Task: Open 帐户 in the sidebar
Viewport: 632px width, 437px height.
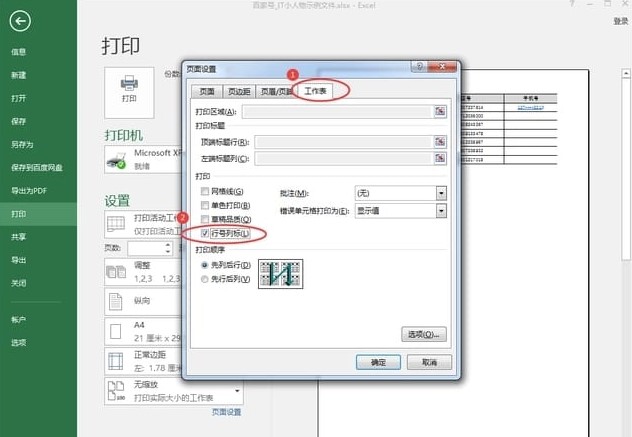Action: tap(19, 319)
